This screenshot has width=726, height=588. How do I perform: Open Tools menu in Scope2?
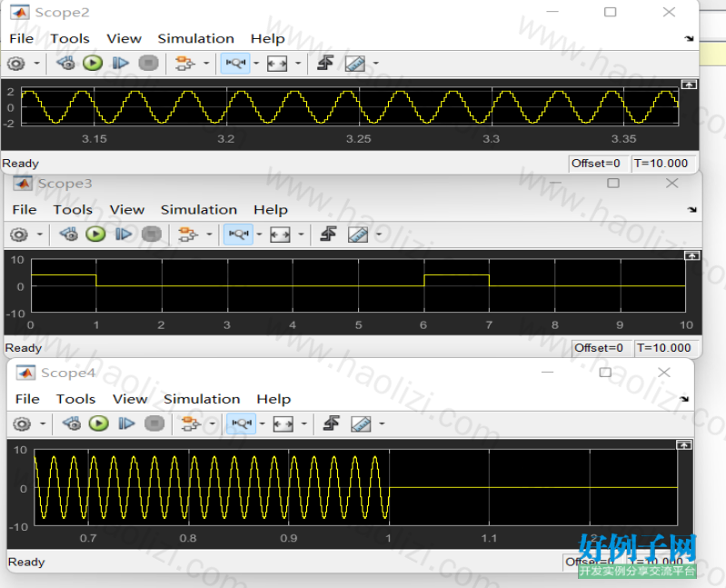tap(70, 38)
